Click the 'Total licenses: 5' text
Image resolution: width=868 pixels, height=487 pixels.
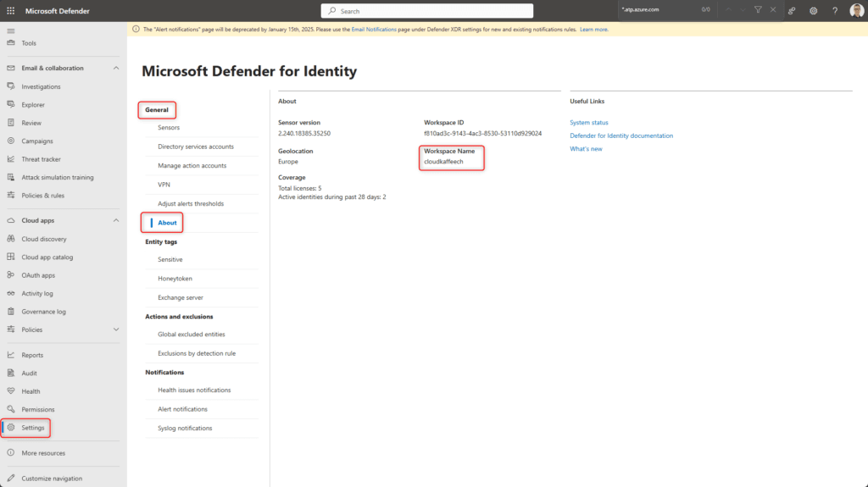point(299,188)
